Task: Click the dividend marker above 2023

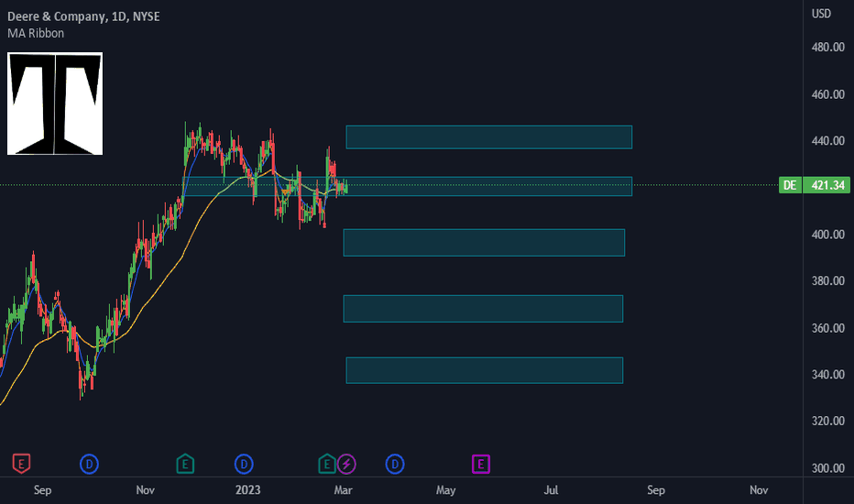Action: (244, 465)
